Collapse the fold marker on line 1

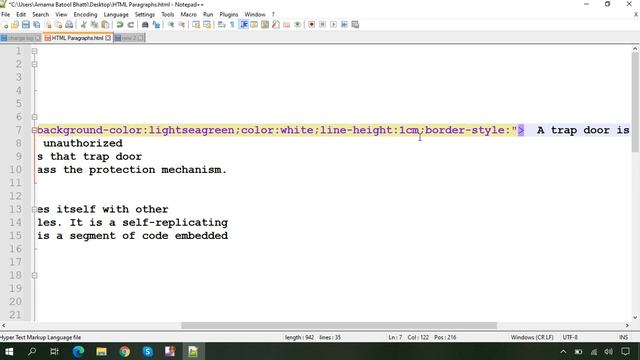34,51
